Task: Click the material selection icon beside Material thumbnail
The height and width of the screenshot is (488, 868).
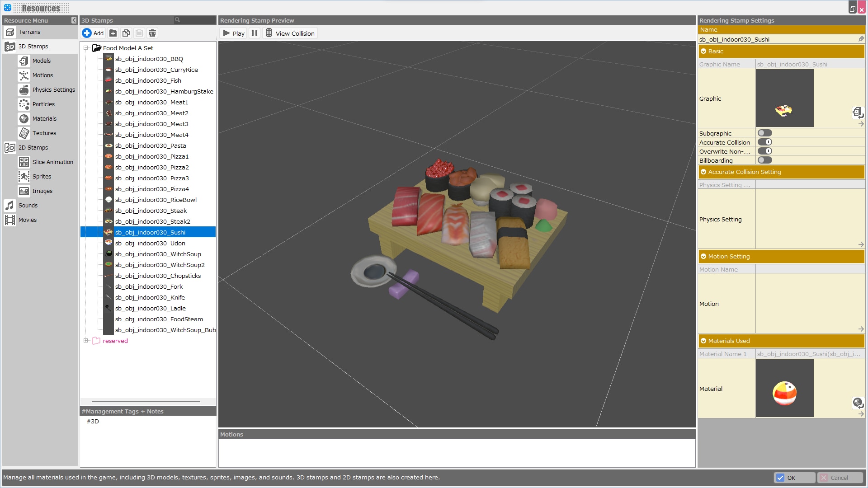Action: (858, 403)
